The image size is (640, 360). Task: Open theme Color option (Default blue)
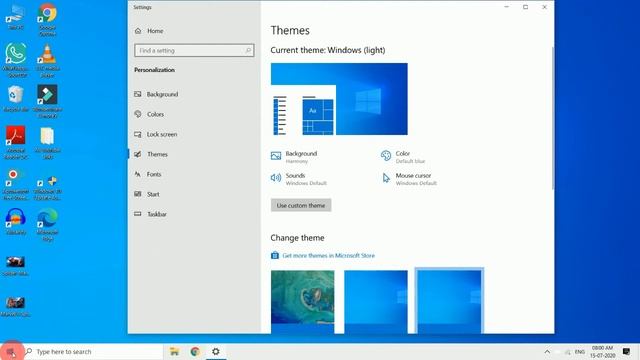click(403, 157)
